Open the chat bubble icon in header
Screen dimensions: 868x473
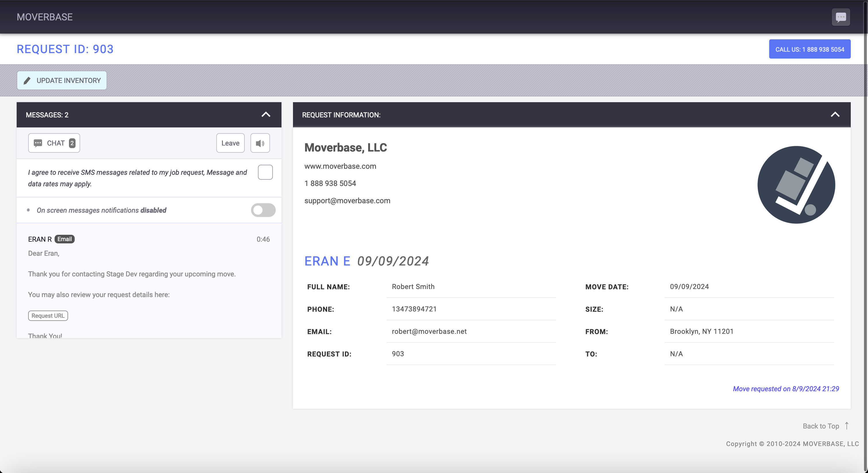click(x=841, y=17)
